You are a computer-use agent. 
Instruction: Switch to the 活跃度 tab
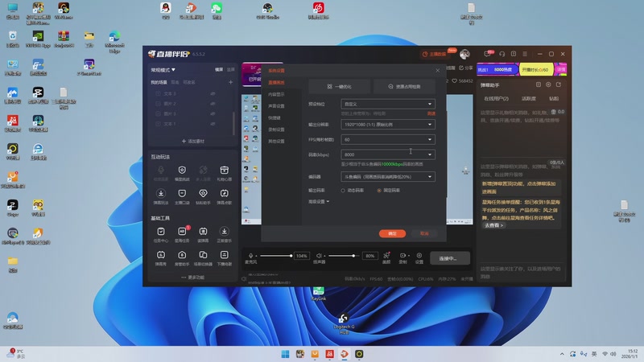529,98
